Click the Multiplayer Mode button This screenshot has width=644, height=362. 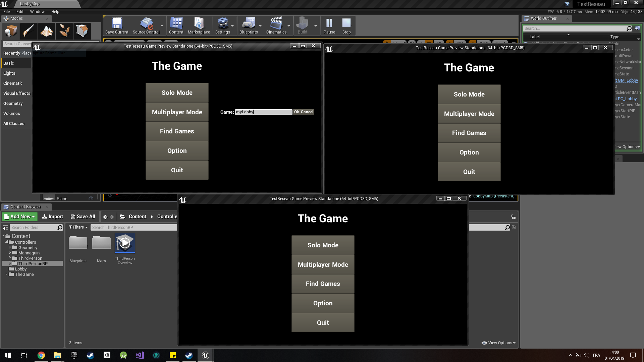177,112
